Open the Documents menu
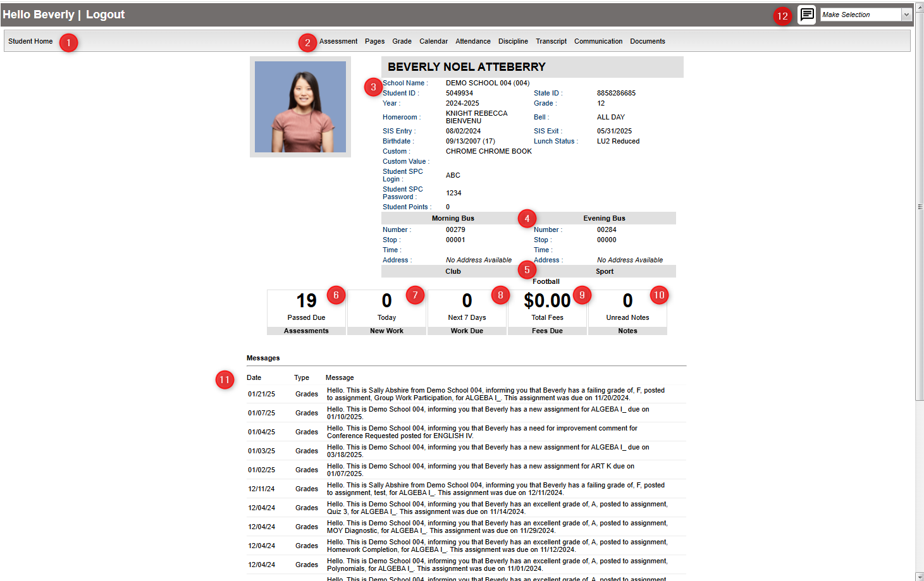 (647, 41)
